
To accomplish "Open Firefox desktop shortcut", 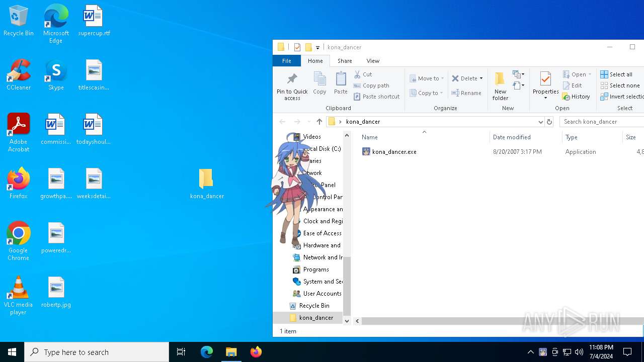I will 19,184.
